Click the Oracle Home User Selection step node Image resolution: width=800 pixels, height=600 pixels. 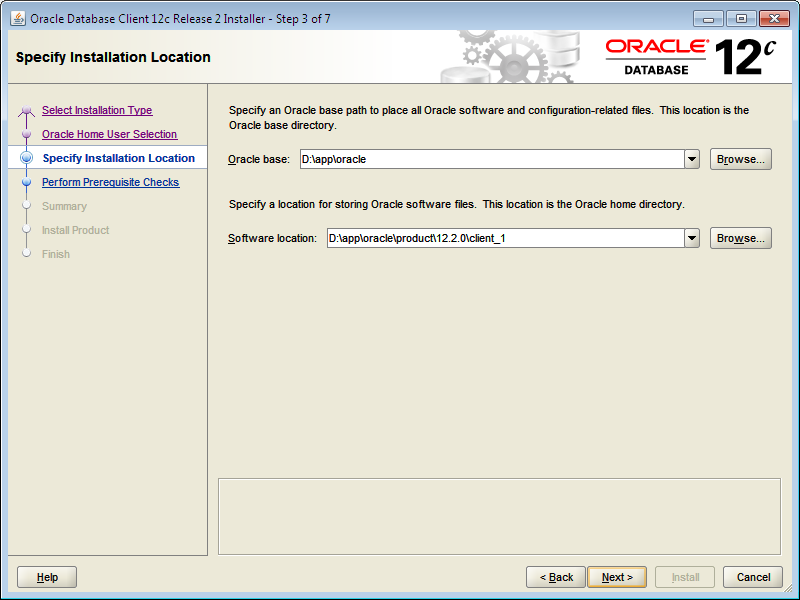tap(27, 134)
